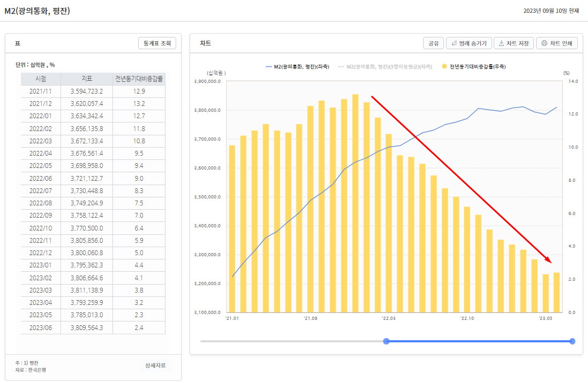Click the 자료 : 한국은행 source note
The height and width of the screenshot is (383, 588).
31,370
